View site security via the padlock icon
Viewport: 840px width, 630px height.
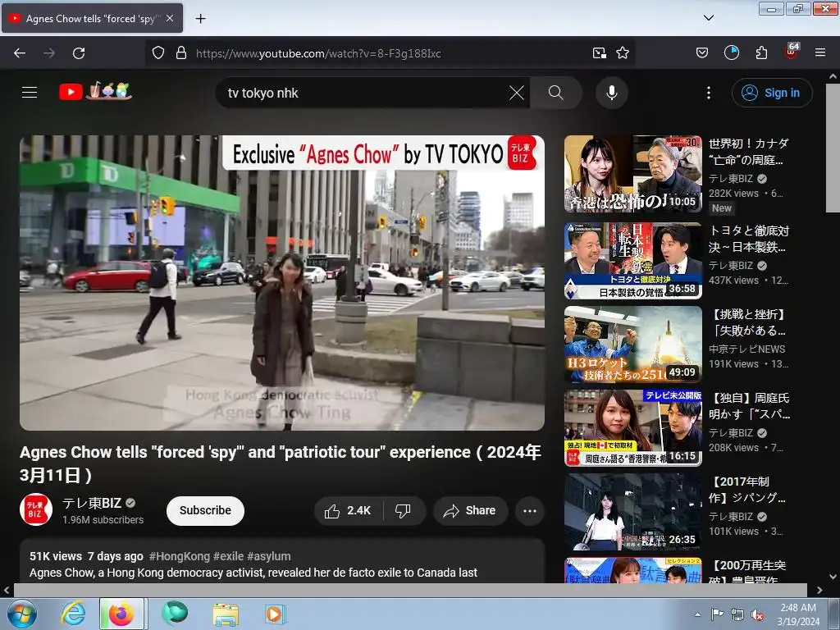click(181, 52)
